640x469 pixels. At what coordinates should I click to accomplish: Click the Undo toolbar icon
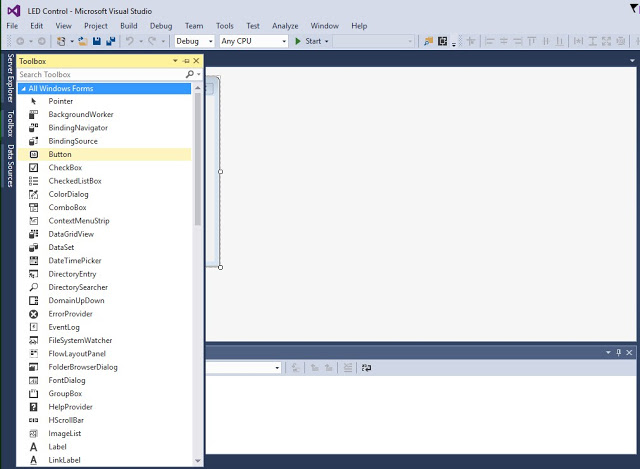click(x=129, y=41)
